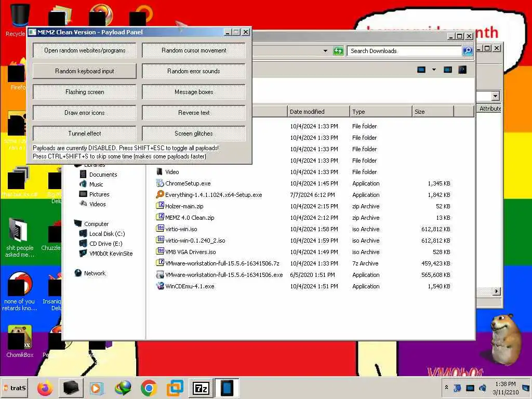
Task: Click the 612,812 KB size of virtio-win.iso
Action: tap(436, 229)
